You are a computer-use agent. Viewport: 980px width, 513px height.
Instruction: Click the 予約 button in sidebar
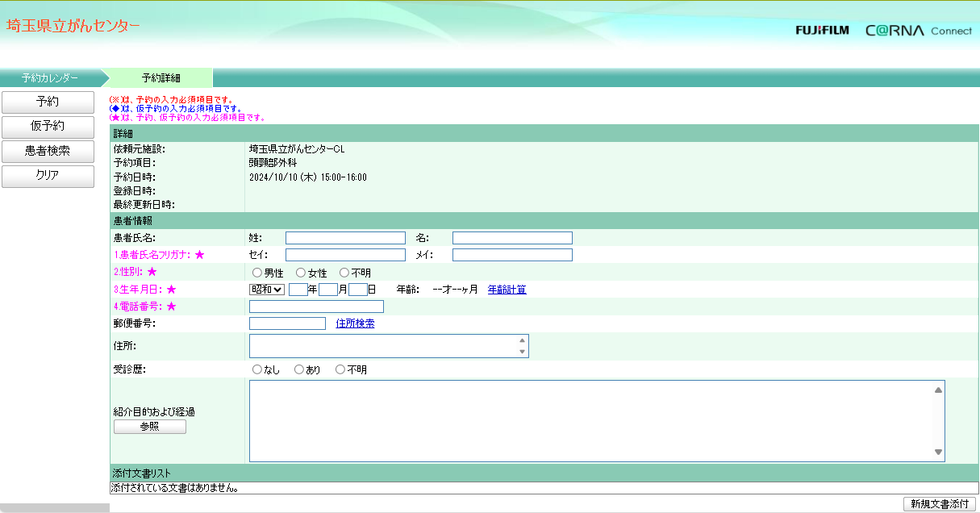coord(48,102)
